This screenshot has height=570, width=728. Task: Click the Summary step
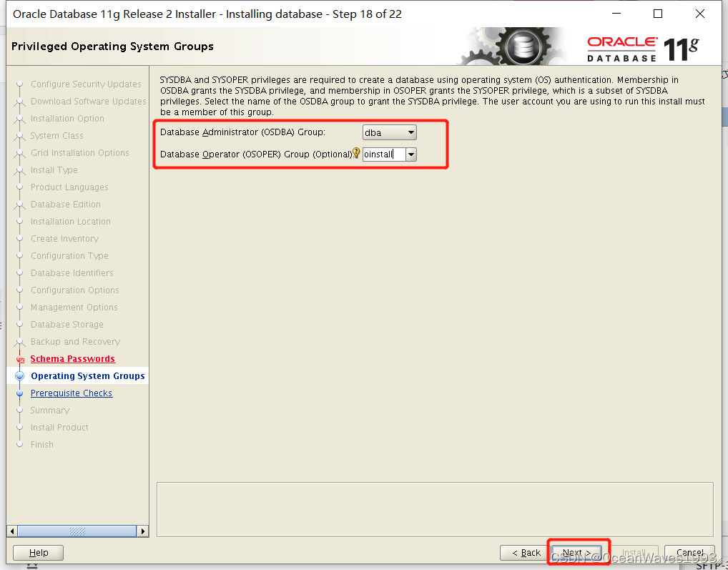pyautogui.click(x=49, y=411)
